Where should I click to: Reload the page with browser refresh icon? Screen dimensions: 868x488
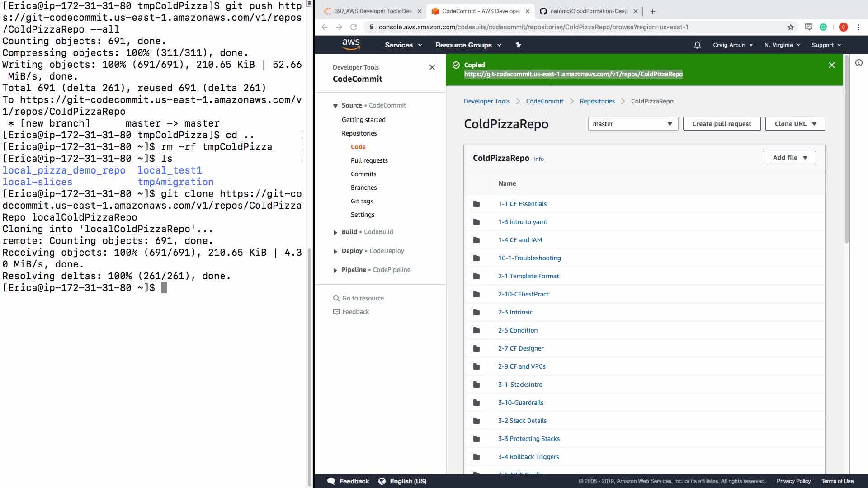click(354, 27)
